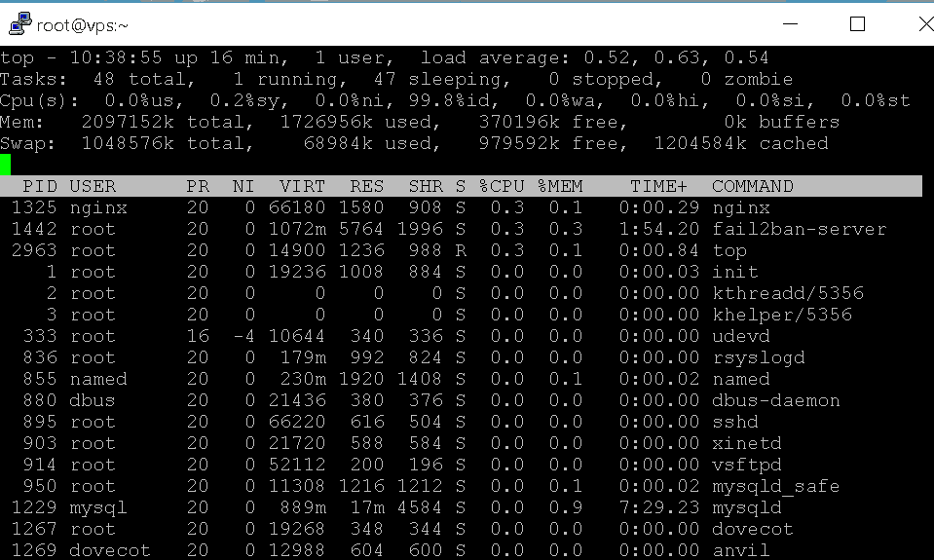This screenshot has height=560, width=934.
Task: Select the mysqld process command name
Action: coord(746,507)
